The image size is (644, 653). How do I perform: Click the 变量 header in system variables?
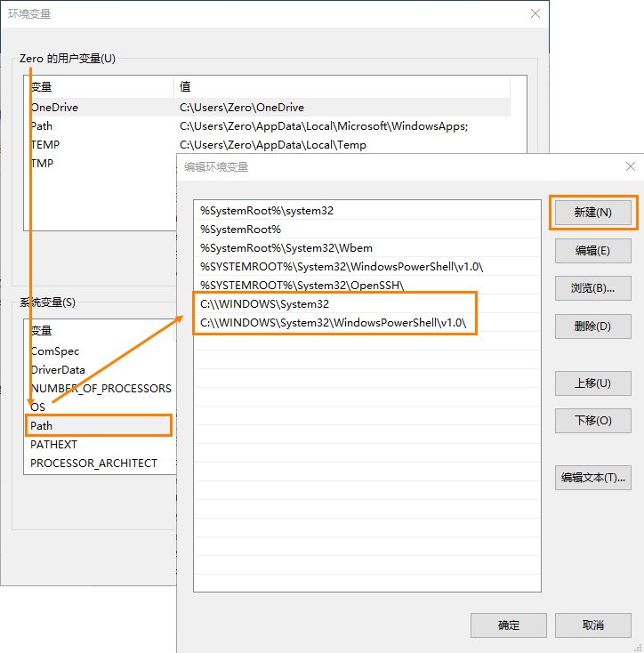pyautogui.click(x=99, y=331)
